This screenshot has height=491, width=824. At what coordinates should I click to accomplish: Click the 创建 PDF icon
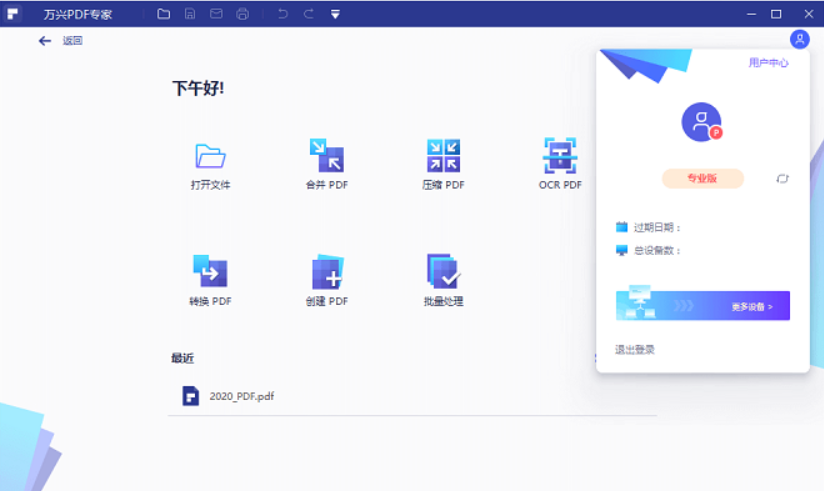tap(326, 271)
